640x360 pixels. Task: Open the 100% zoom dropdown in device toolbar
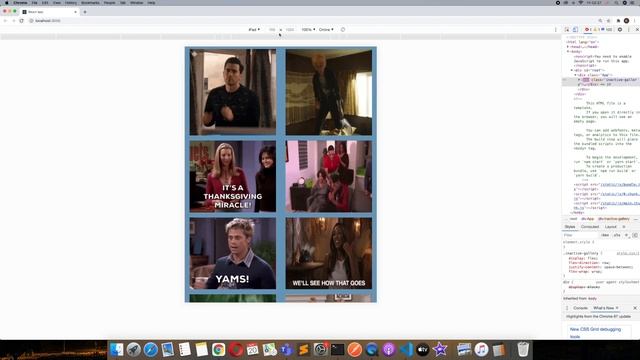click(308, 29)
